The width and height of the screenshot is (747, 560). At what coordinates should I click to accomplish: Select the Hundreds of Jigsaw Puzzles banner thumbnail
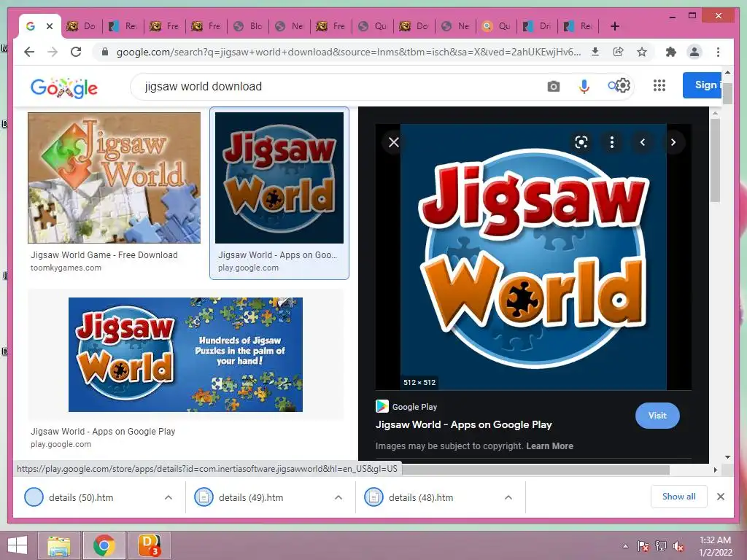tap(185, 355)
